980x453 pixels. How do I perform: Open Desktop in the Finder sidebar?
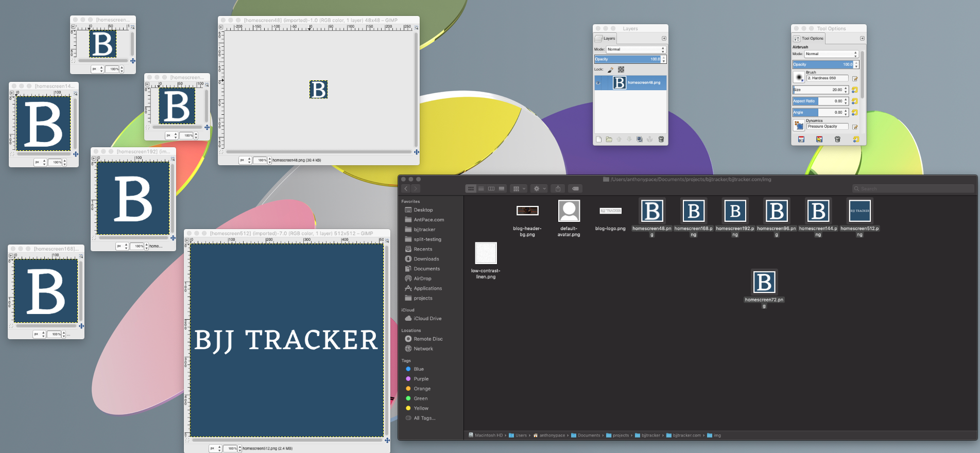click(423, 210)
